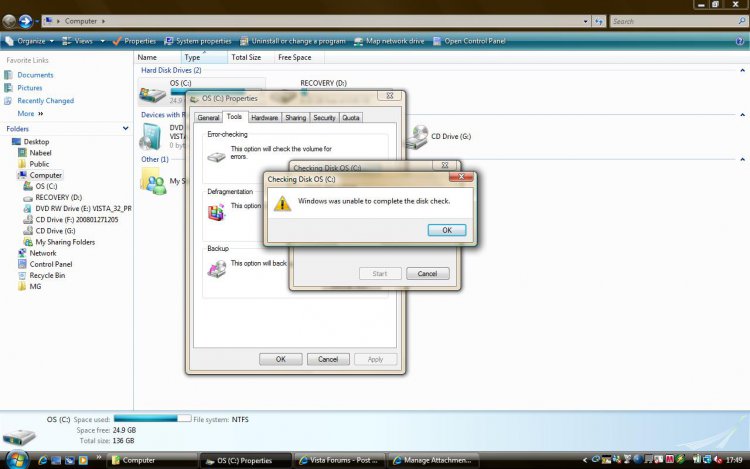Viewport: 750px width, 469px height.
Task: Sort by the Name column header
Action: (157, 57)
